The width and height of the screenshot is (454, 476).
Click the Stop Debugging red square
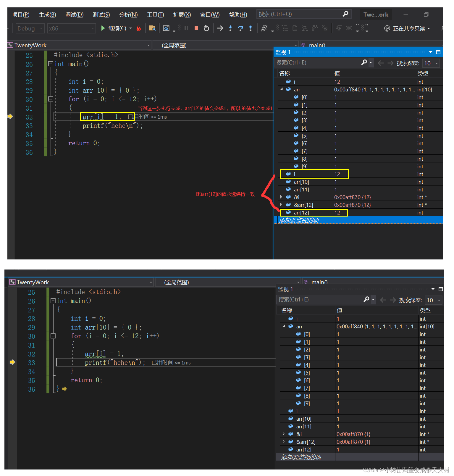196,28
